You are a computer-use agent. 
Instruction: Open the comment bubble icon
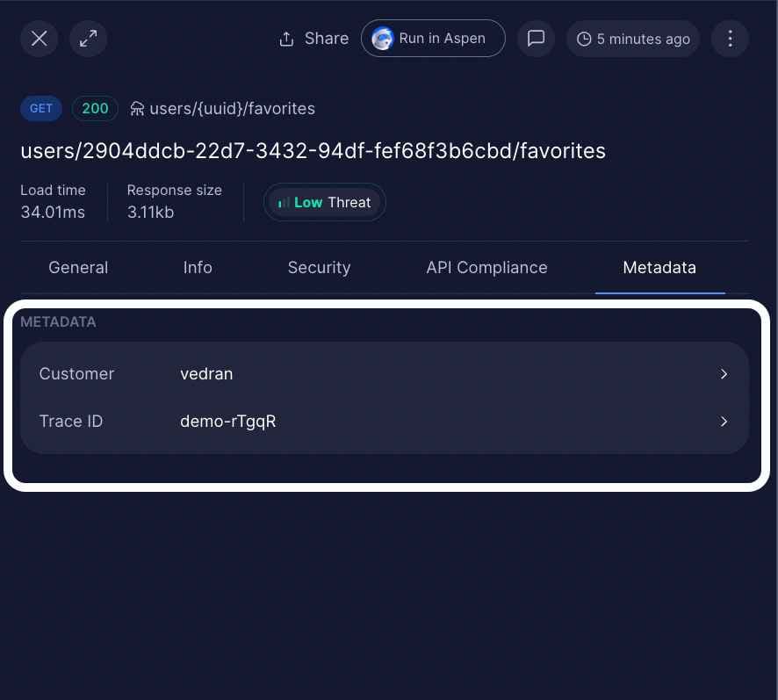(x=536, y=38)
